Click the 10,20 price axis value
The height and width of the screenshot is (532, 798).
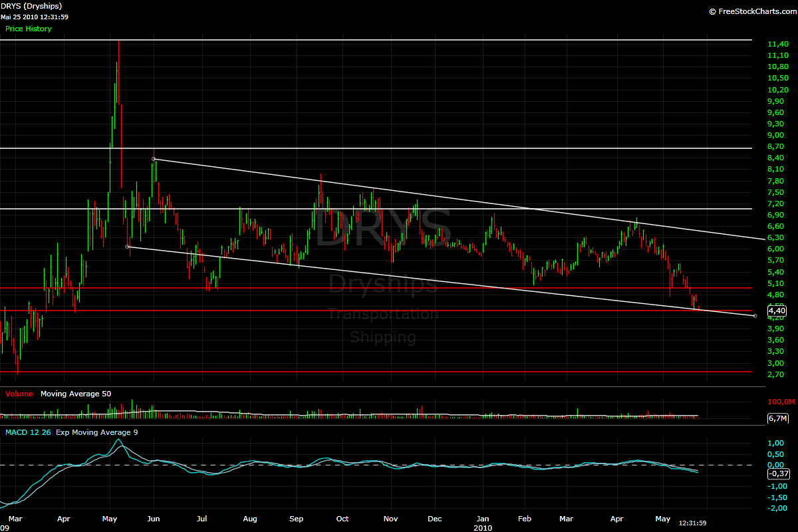click(x=777, y=90)
